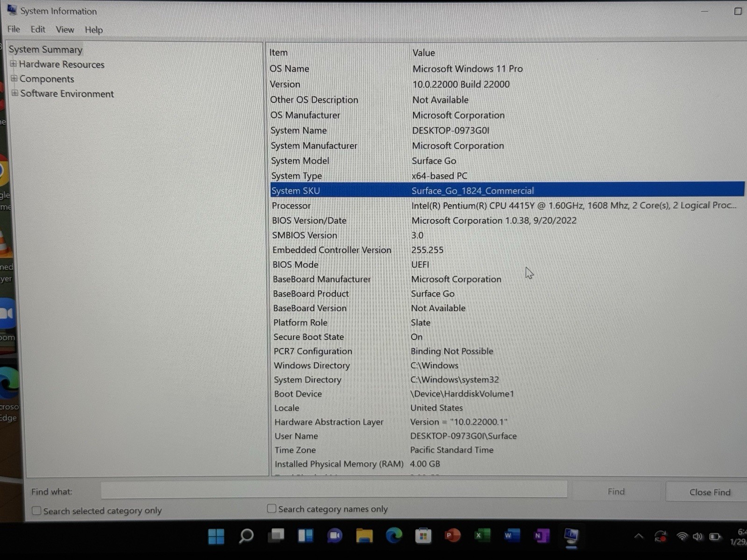
Task: Select the BIOS Mode row
Action: [508, 264]
